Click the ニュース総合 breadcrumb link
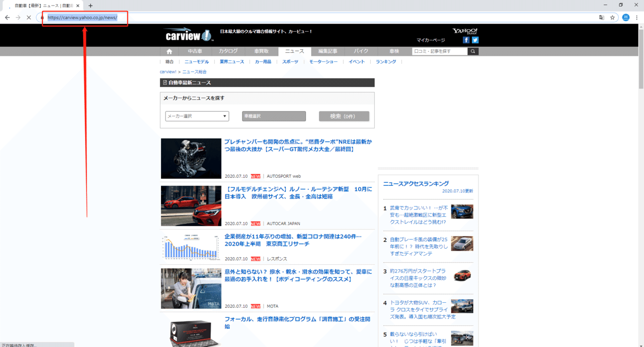The image size is (644, 347). click(194, 72)
